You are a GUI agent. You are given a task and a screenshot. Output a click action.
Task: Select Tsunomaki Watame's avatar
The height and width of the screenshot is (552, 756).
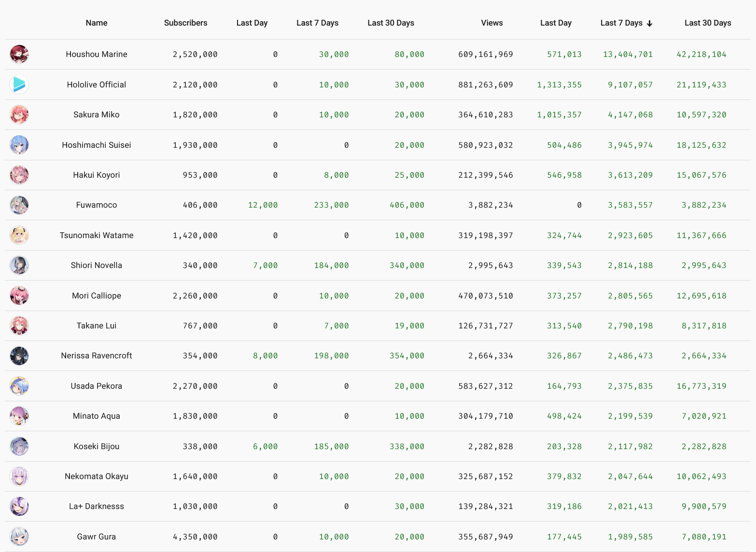point(19,235)
